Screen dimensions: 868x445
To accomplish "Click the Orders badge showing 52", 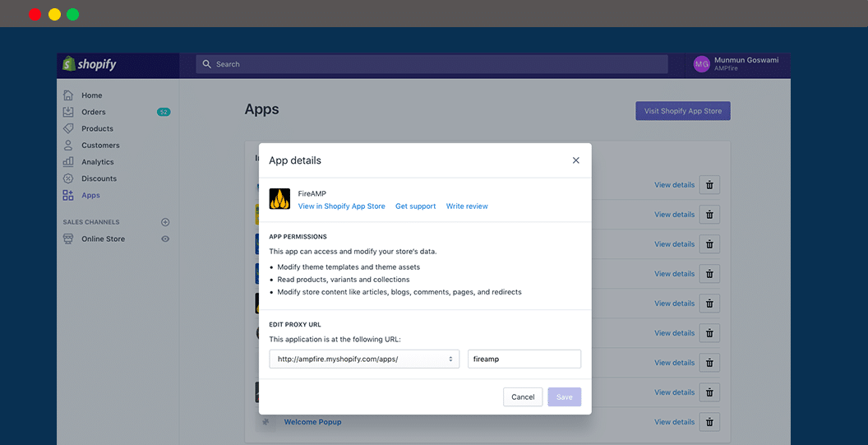I will pyautogui.click(x=164, y=112).
